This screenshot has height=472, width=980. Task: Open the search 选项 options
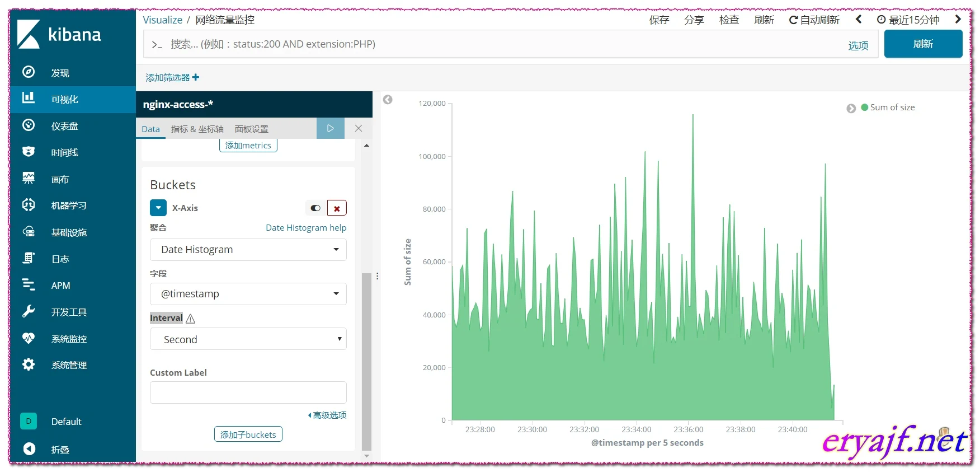[858, 45]
